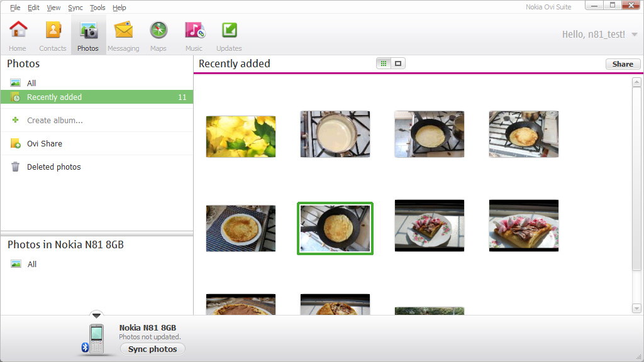Select the green-highlighted pancake in pan photo

point(335,228)
